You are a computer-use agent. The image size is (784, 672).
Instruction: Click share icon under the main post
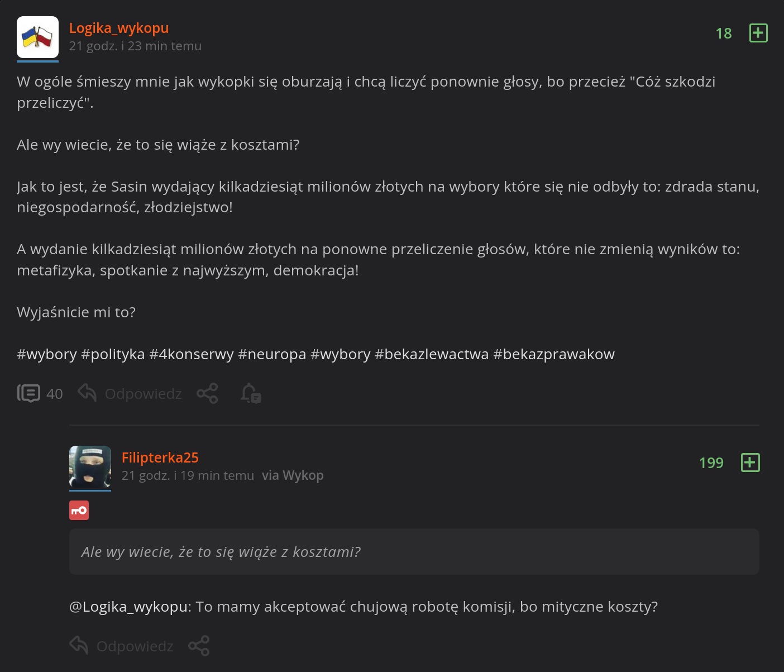207,394
